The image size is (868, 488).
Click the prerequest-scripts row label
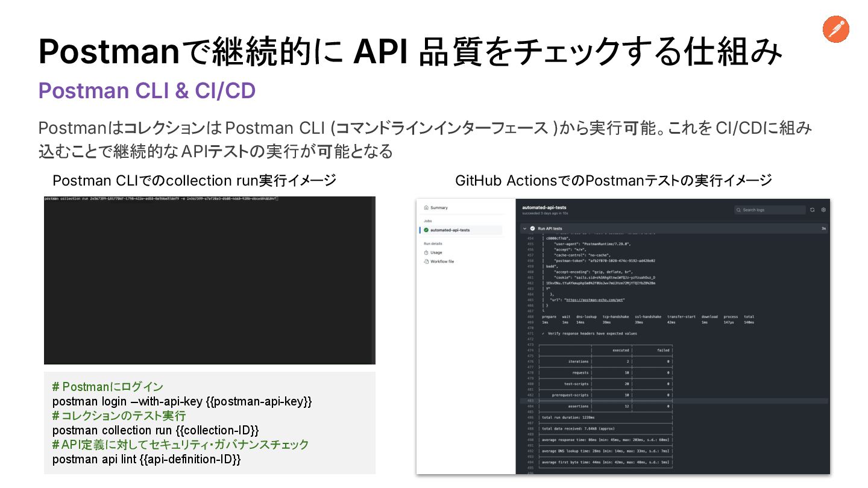pos(570,395)
